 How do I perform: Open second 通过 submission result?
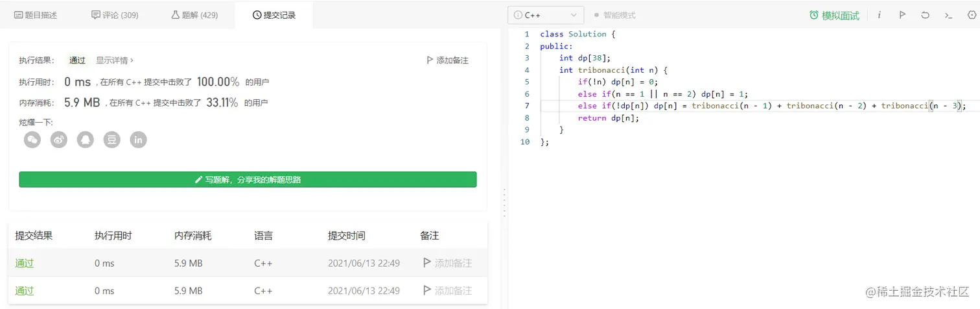click(x=25, y=291)
